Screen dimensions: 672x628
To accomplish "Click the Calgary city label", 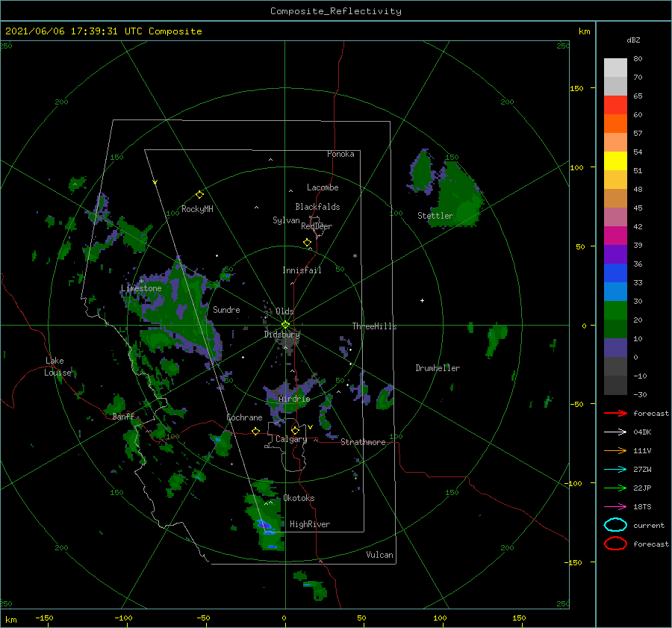I will 291,439.
